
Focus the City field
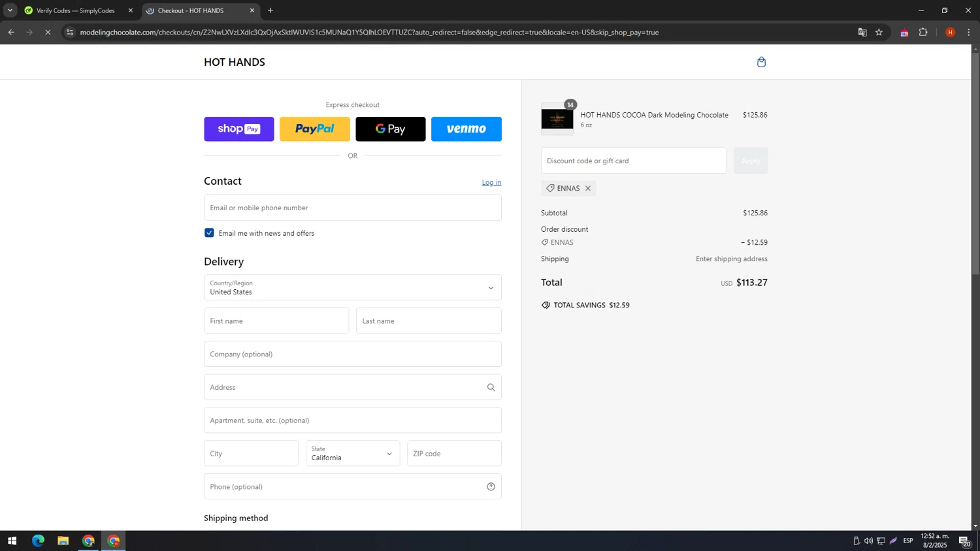[x=251, y=454]
